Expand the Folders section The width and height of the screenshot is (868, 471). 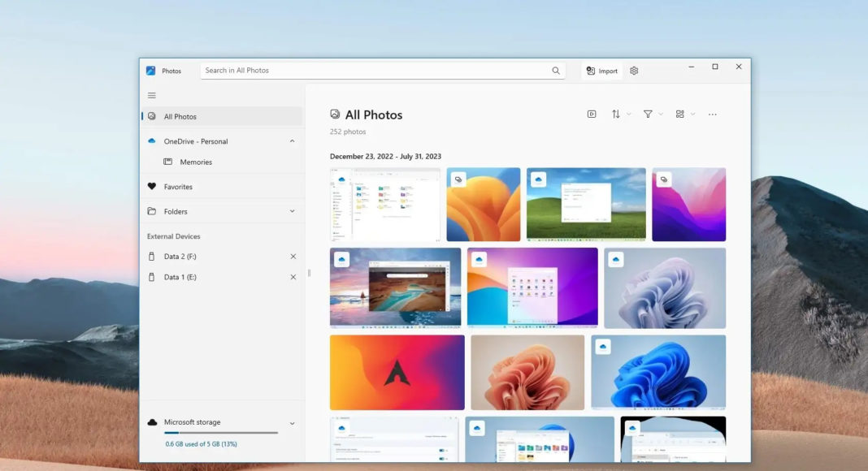point(293,211)
